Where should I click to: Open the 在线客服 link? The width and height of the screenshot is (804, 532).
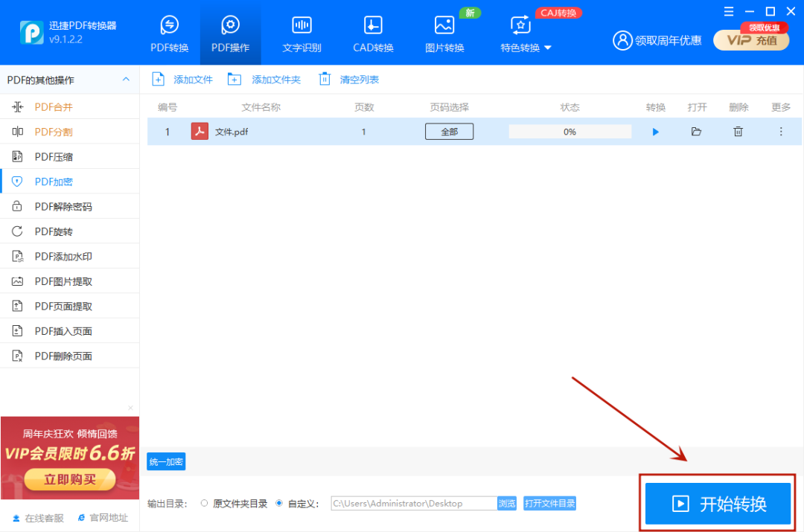coord(39,518)
